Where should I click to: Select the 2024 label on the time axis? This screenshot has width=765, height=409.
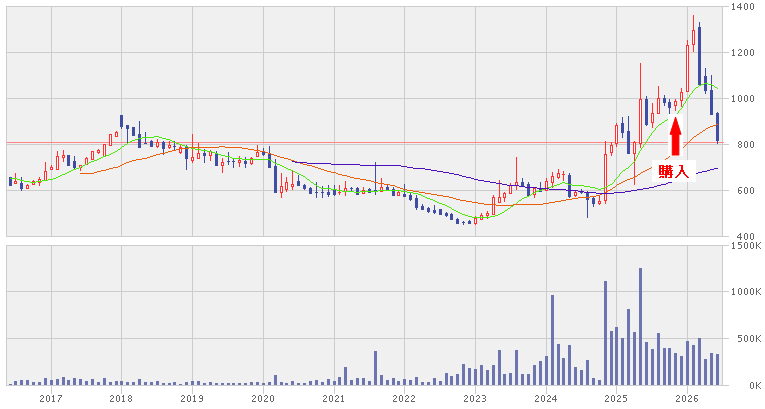(546, 399)
